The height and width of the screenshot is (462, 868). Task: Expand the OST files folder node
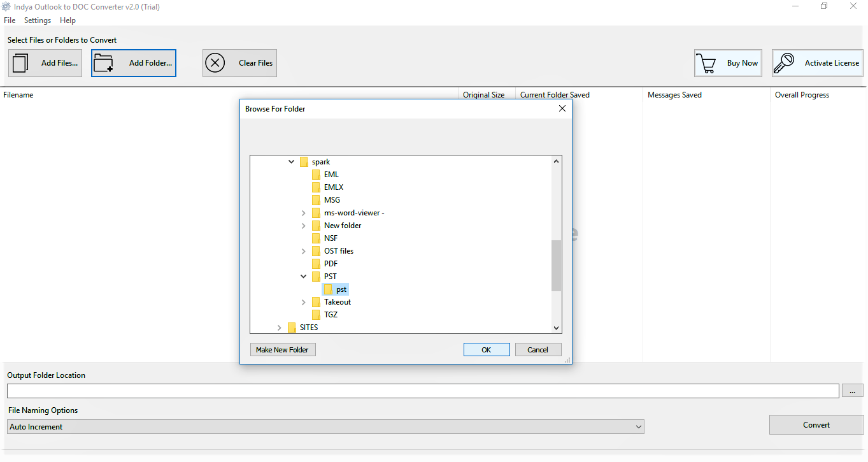click(x=304, y=251)
